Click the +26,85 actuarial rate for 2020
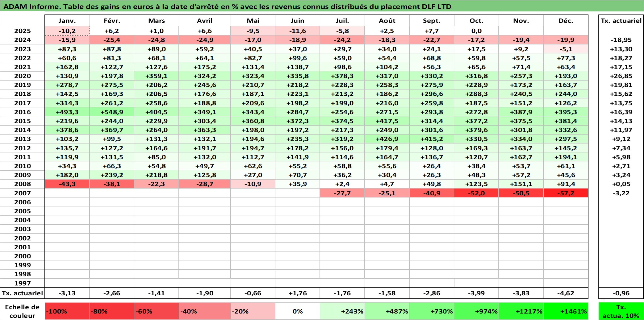The width and height of the screenshot is (644, 320). (621, 76)
